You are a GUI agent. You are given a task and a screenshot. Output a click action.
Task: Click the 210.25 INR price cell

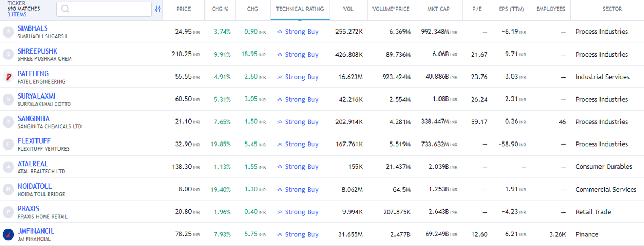tap(186, 54)
